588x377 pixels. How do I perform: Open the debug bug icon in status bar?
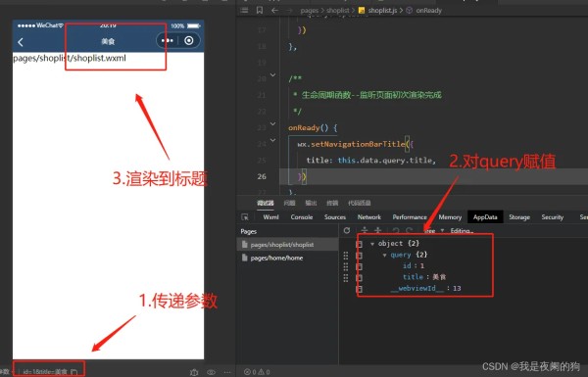coord(194,372)
